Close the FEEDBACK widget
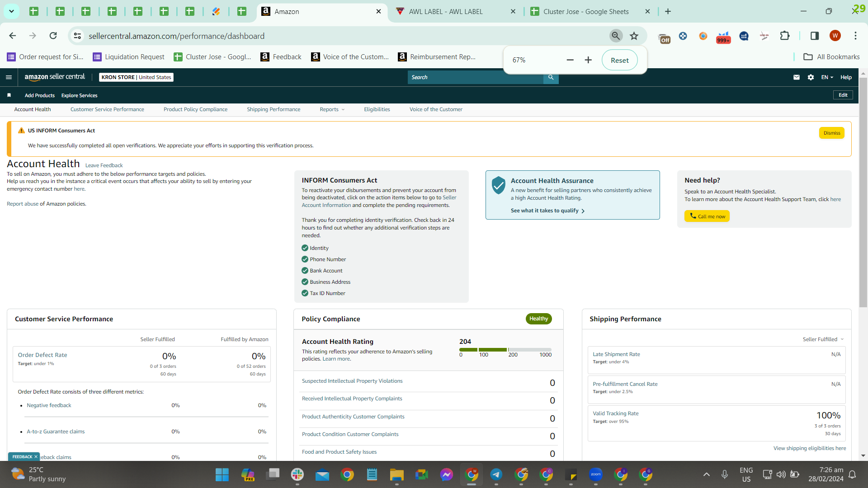868x488 pixels. [x=36, y=457]
